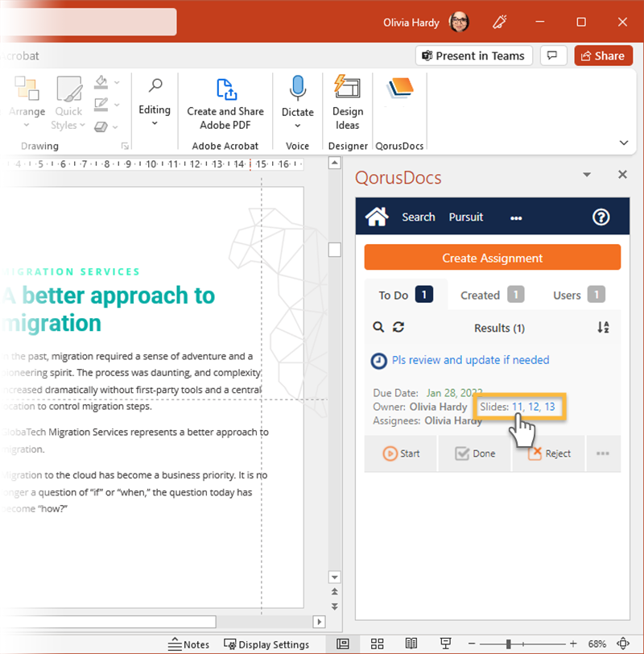Screen dimensions: 644x654
Task: Zoom out with the minus button
Action: pos(472,644)
